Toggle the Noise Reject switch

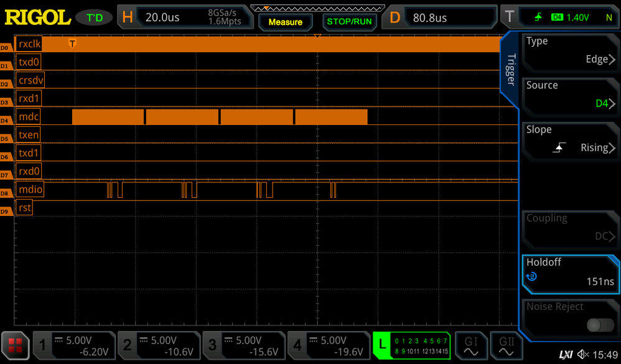click(600, 325)
